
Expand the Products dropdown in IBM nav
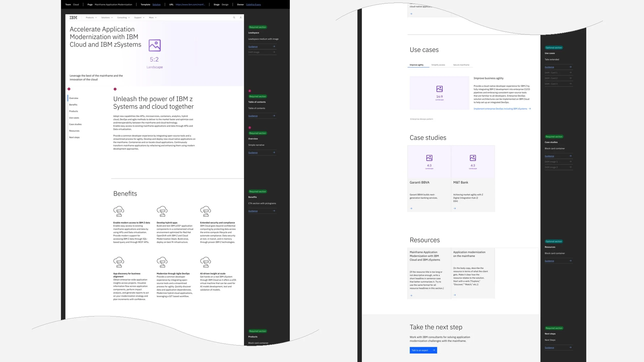pyautogui.click(x=91, y=17)
